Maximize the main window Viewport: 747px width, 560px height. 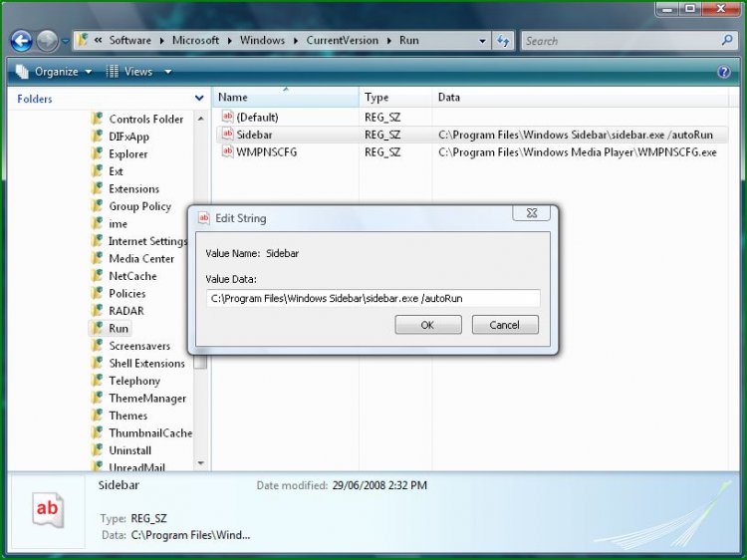[x=691, y=8]
